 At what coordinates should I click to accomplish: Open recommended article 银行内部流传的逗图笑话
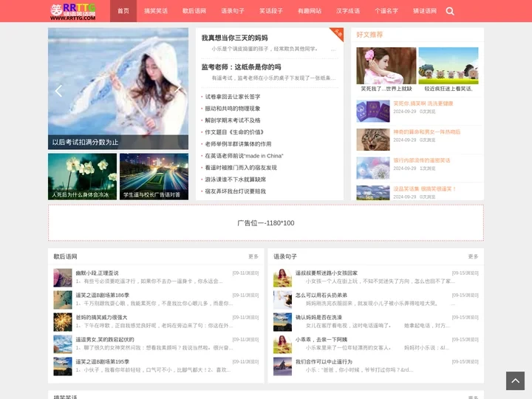[421, 160]
